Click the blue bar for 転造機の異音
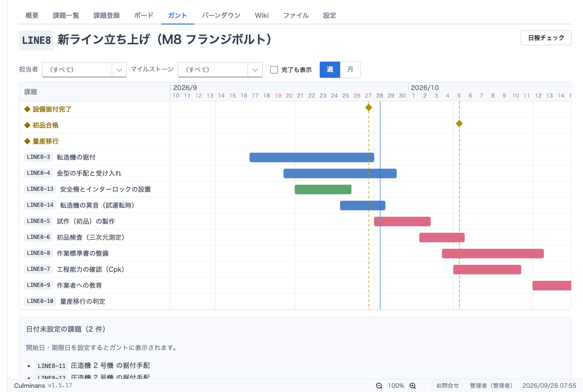 click(363, 205)
